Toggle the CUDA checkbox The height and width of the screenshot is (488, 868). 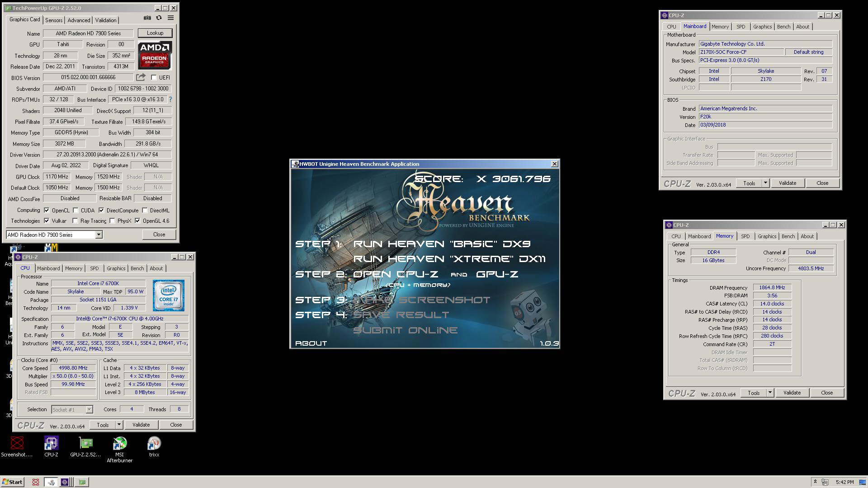(x=75, y=210)
